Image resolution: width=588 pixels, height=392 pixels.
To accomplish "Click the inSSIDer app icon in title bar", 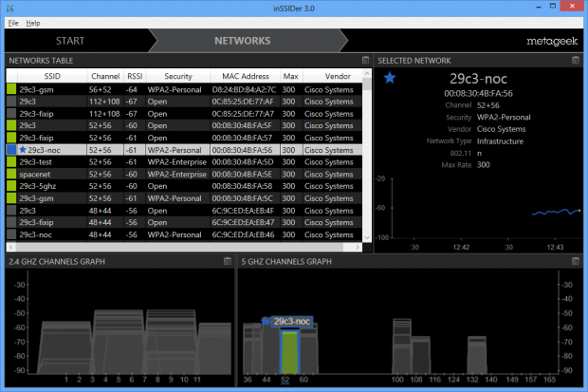I will pyautogui.click(x=9, y=8).
